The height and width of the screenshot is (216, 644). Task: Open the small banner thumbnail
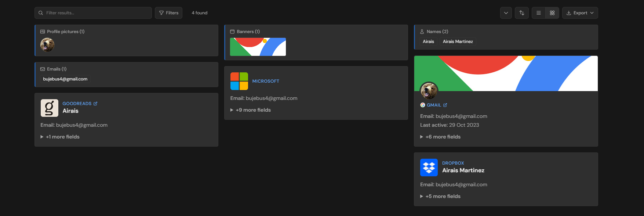pyautogui.click(x=258, y=47)
